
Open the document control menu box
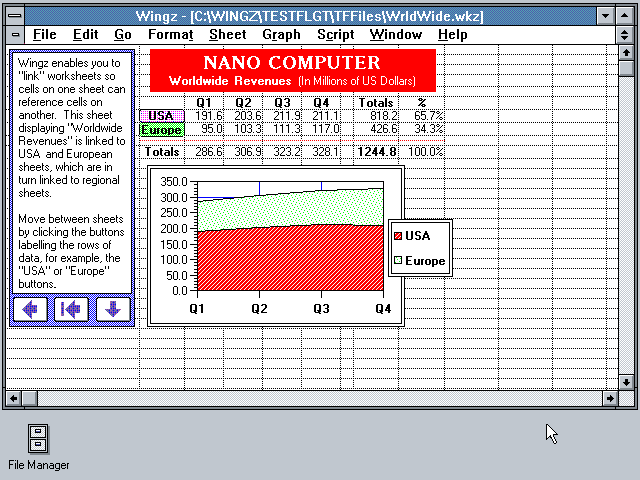pyautogui.click(x=15, y=35)
